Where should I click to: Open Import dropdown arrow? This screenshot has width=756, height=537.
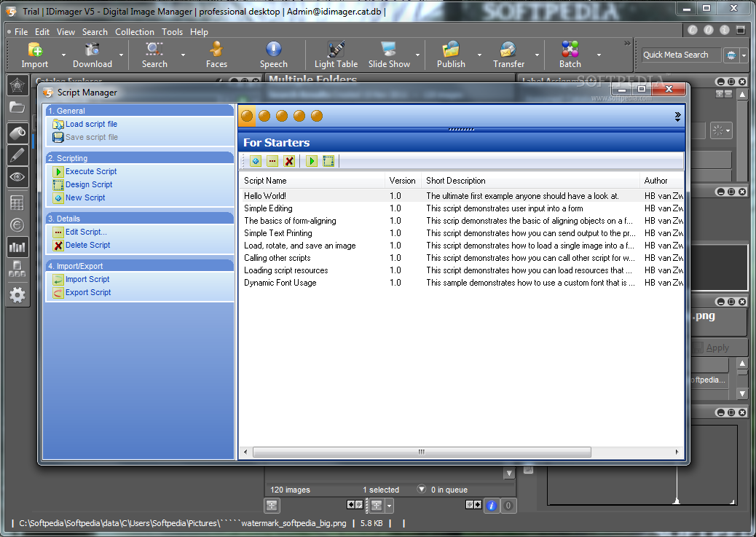coord(63,55)
